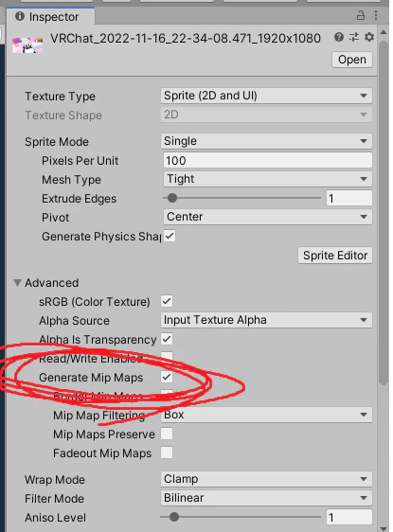This screenshot has height=532, width=393.
Task: Open the preset selector icon
Action: tap(354, 37)
